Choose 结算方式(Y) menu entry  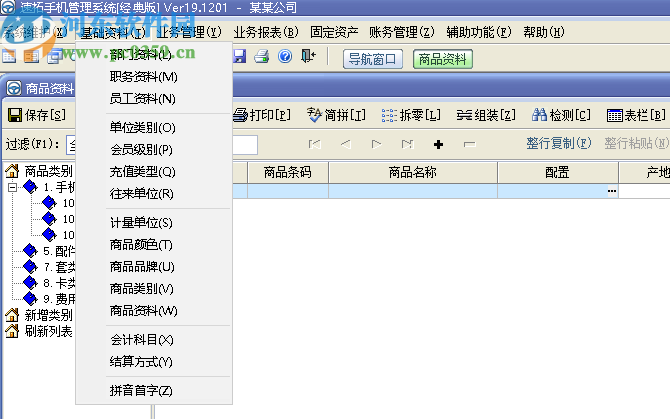(x=154, y=362)
